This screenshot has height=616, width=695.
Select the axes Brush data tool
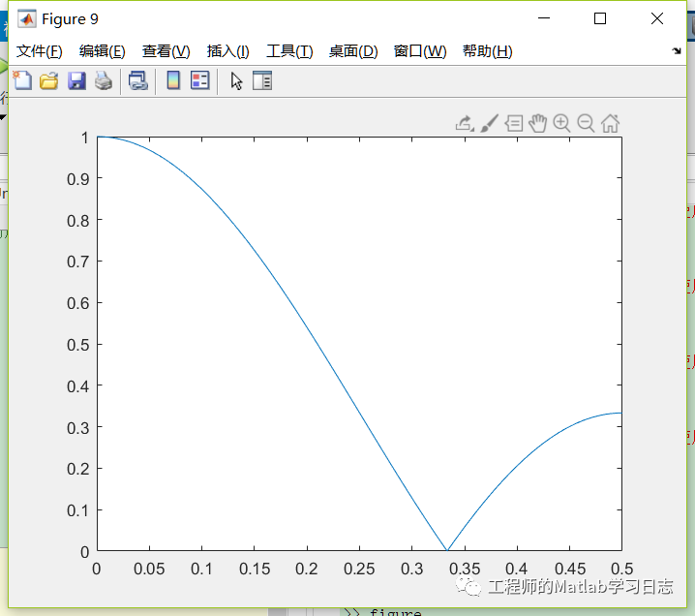tap(490, 123)
